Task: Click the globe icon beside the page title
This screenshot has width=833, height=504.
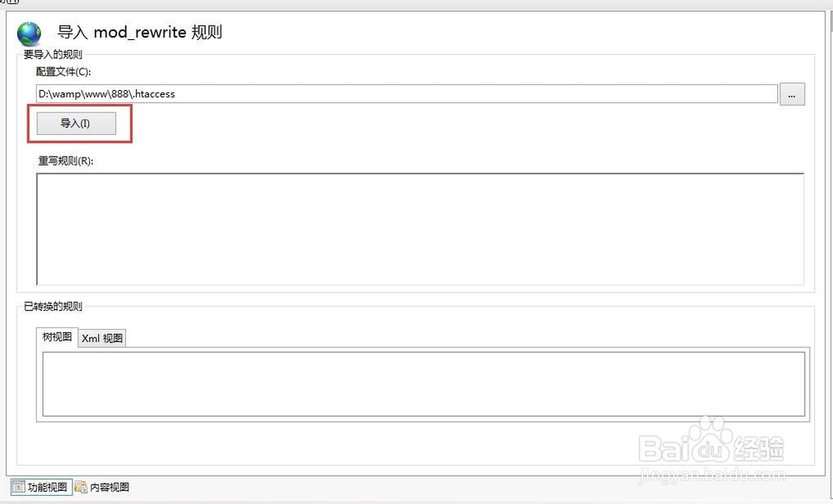Action: pos(29,33)
